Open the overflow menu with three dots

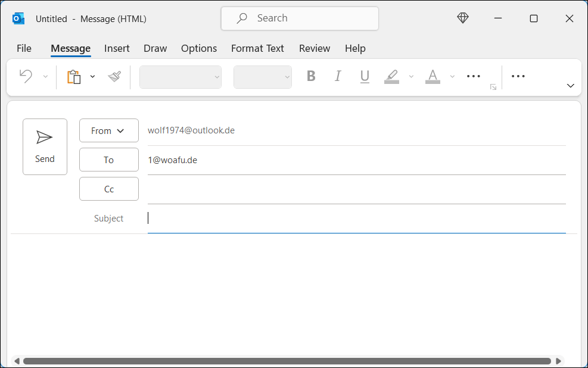(x=473, y=76)
